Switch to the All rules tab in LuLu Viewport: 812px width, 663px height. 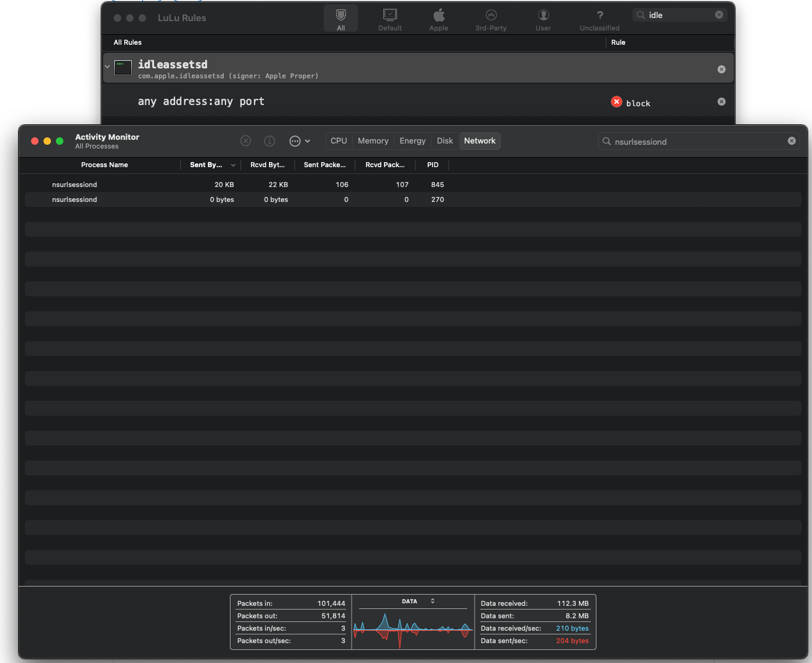click(340, 19)
